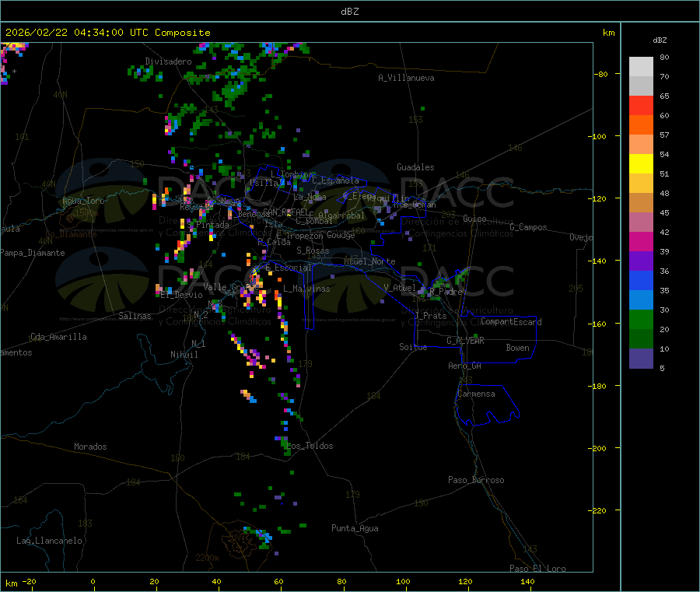Select the Carmensa location label
Viewport: 700px width, 592px height.
(476, 394)
